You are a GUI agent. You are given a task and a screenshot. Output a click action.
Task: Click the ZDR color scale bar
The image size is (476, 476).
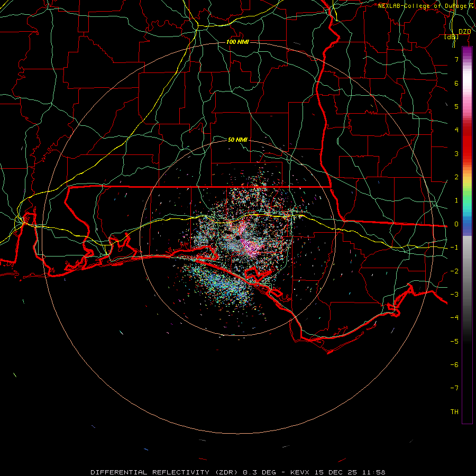[467, 235]
